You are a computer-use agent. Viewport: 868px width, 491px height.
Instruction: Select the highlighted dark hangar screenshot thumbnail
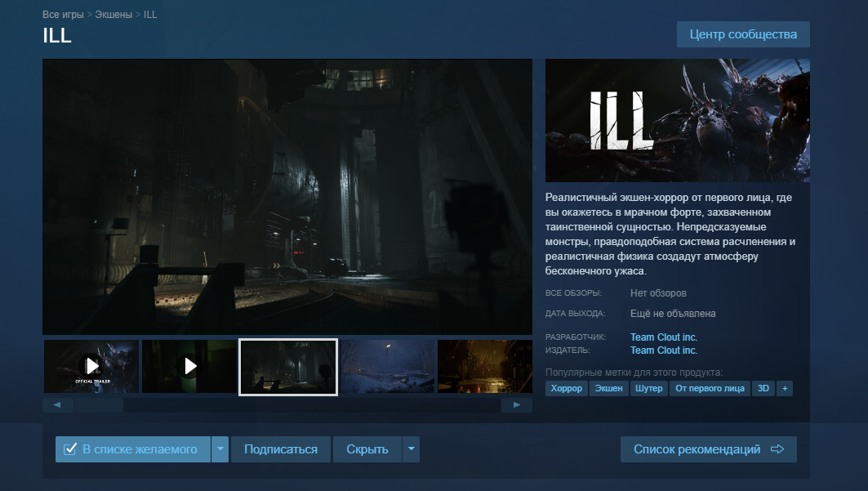288,367
